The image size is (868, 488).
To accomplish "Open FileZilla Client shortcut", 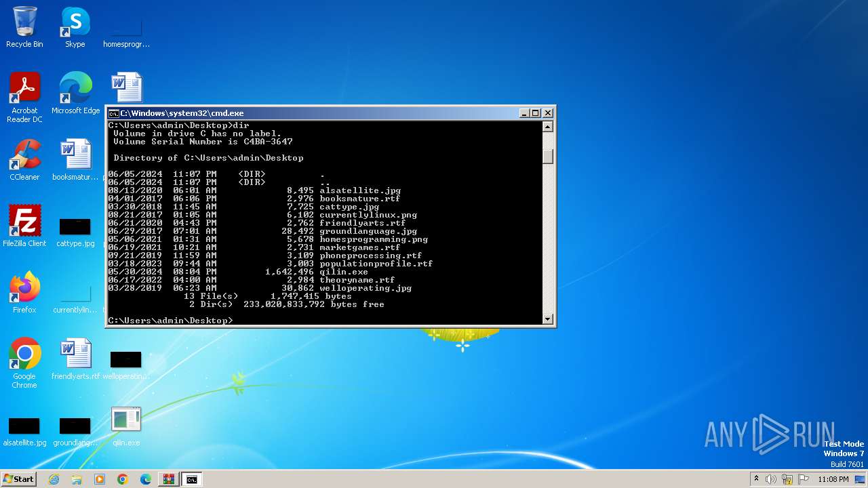I will pyautogui.click(x=24, y=226).
